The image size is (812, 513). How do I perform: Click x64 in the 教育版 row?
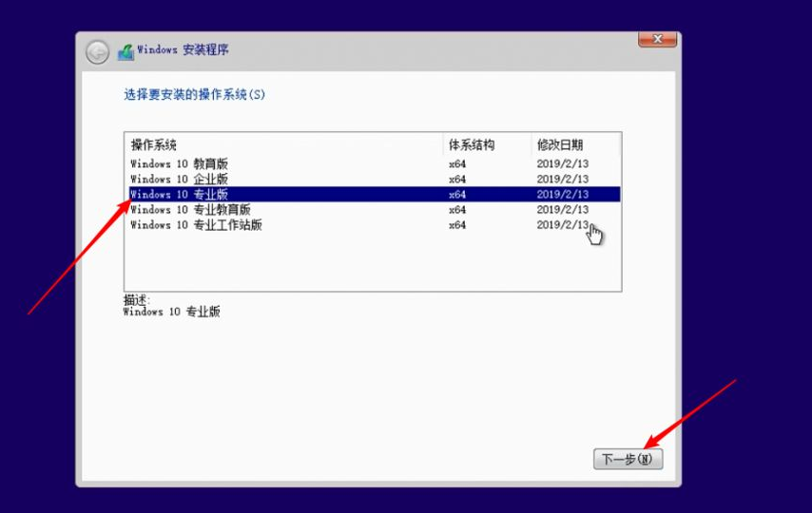457,164
